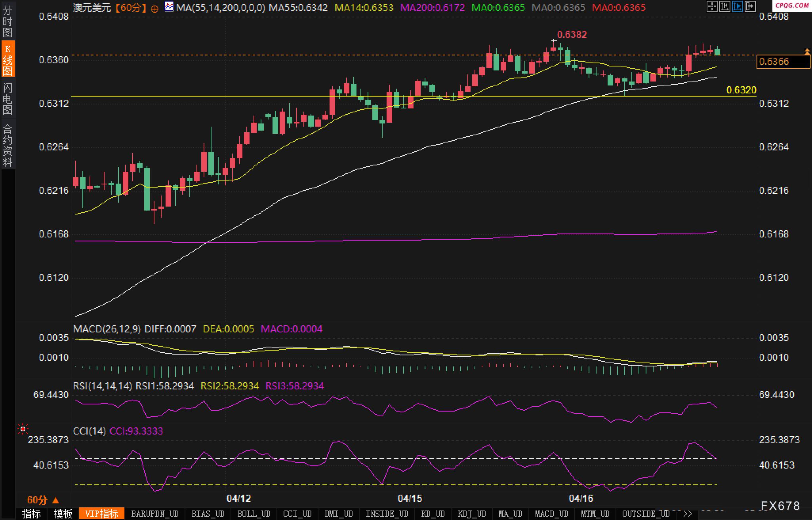Viewport: 812px width, 520px height.
Task: Apply the KD_UD indicator
Action: point(433,514)
